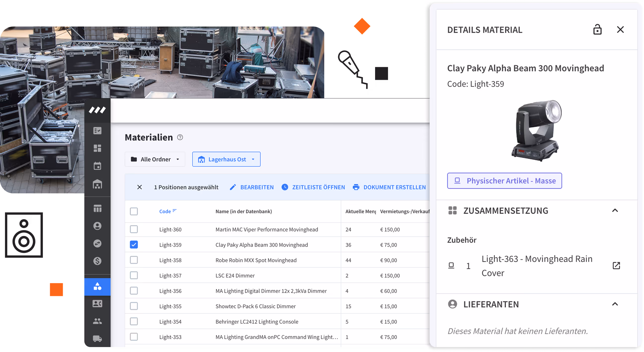Click the warehouse icon in the sidebar
644x352 pixels.
[97, 184]
